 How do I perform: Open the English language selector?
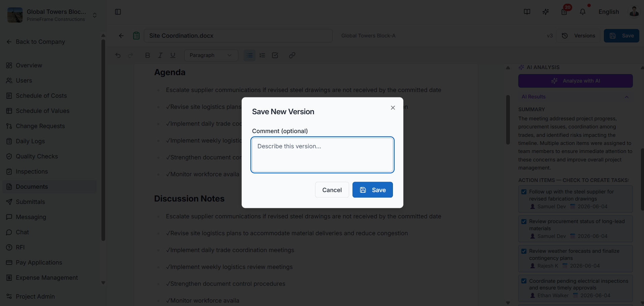[608, 12]
